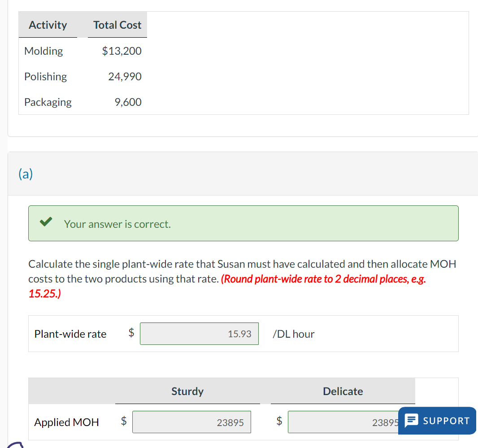Screen dimensions: 478x448
Task: Click the Delicate column heading
Action: pos(343,391)
